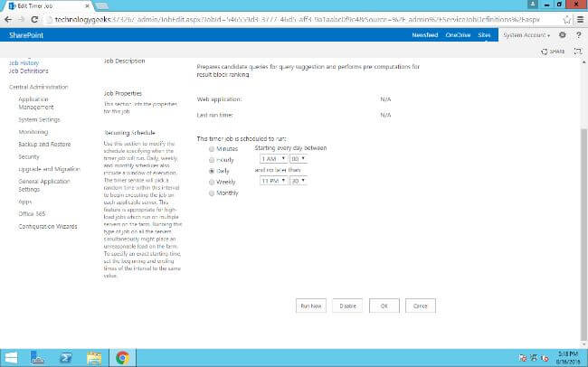Image resolution: width=588 pixels, height=367 pixels.
Task: Select the Hourly schedule option
Action: tap(212, 160)
